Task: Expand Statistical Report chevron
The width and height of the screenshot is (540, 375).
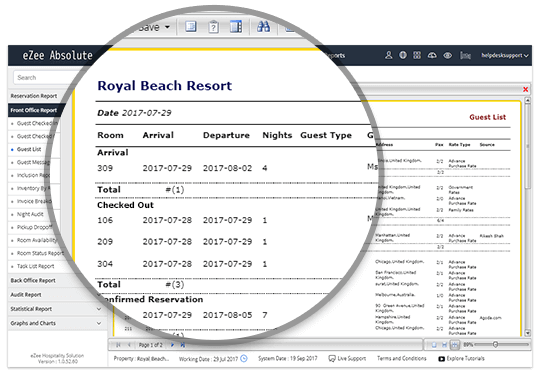Action: [99, 309]
